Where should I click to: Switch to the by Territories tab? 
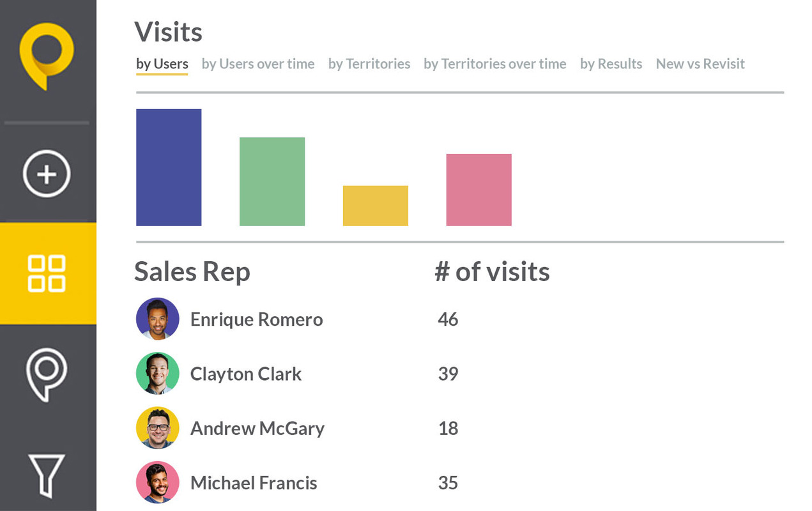point(369,64)
